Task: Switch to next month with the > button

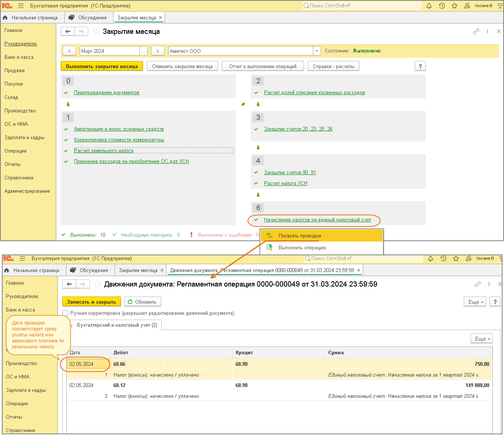Action: point(158,51)
